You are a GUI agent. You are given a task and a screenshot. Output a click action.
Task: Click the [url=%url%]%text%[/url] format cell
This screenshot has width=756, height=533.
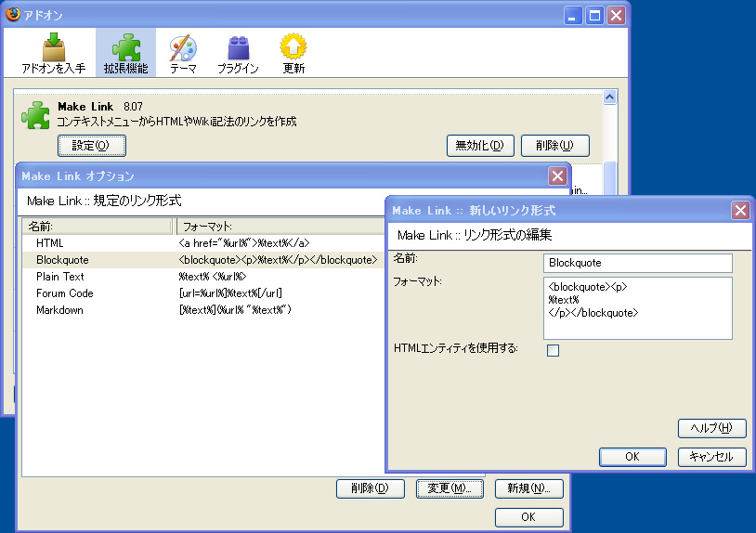point(230,293)
